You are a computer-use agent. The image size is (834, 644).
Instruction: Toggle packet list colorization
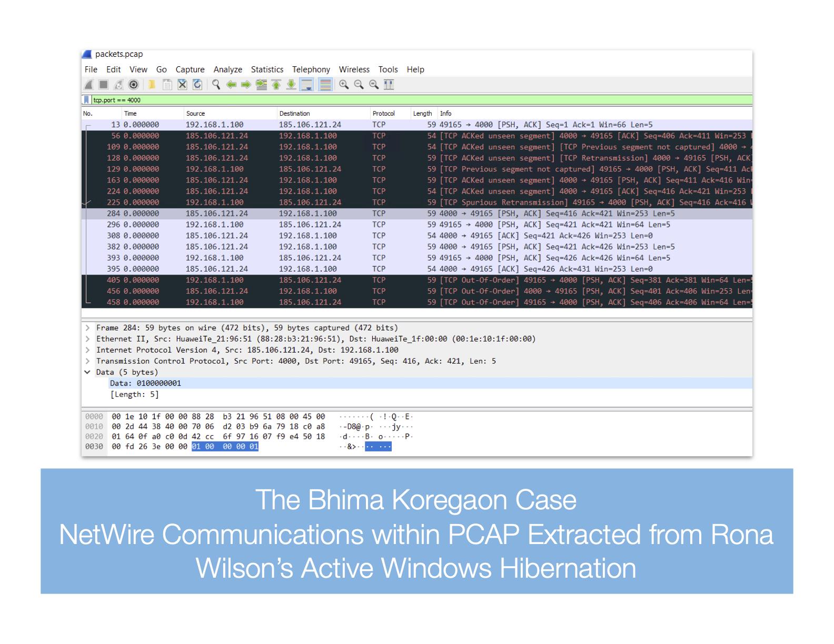point(325,85)
